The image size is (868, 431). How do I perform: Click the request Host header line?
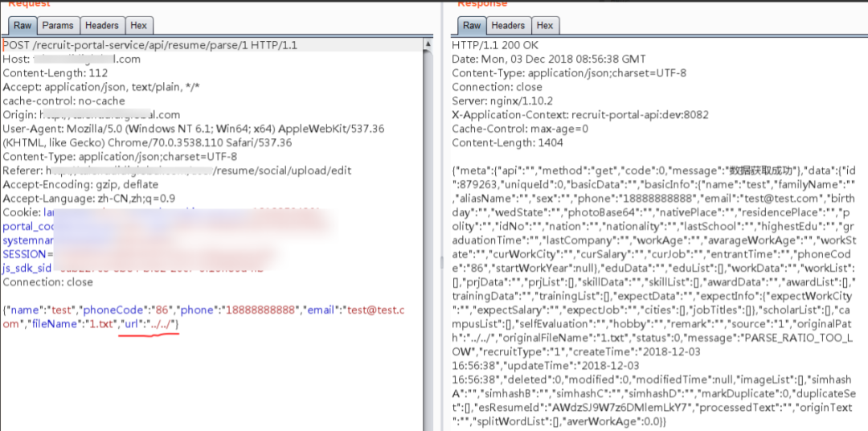tap(72, 60)
